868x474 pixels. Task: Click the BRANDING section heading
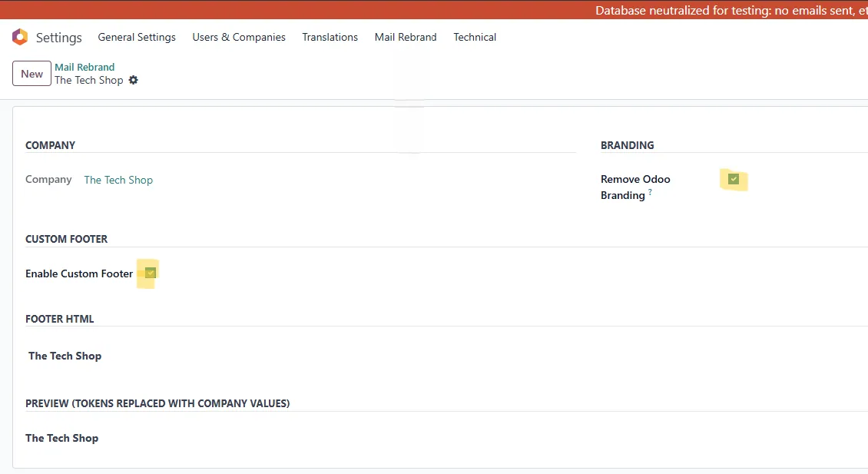(628, 145)
